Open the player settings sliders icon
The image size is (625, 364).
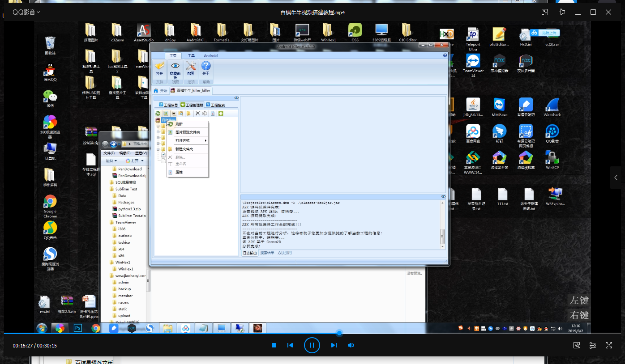[x=593, y=345]
